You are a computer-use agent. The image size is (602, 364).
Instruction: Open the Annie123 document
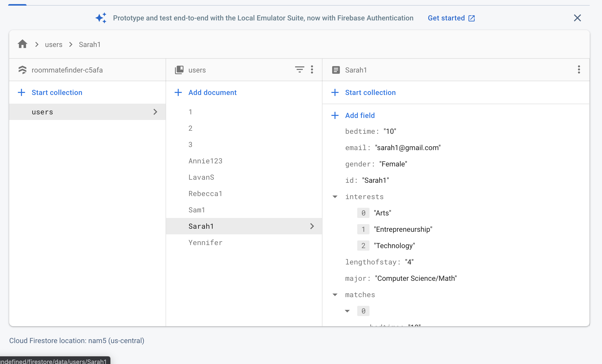pyautogui.click(x=205, y=161)
